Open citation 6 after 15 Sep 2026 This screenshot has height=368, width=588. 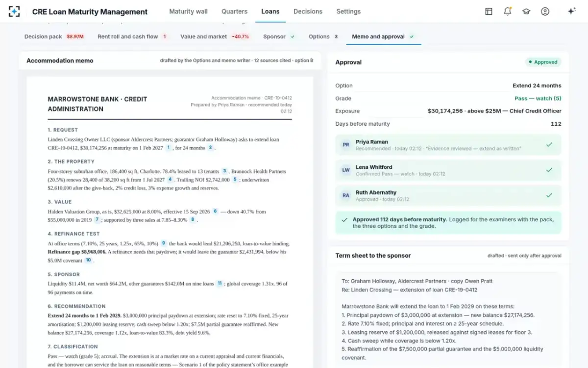click(215, 211)
